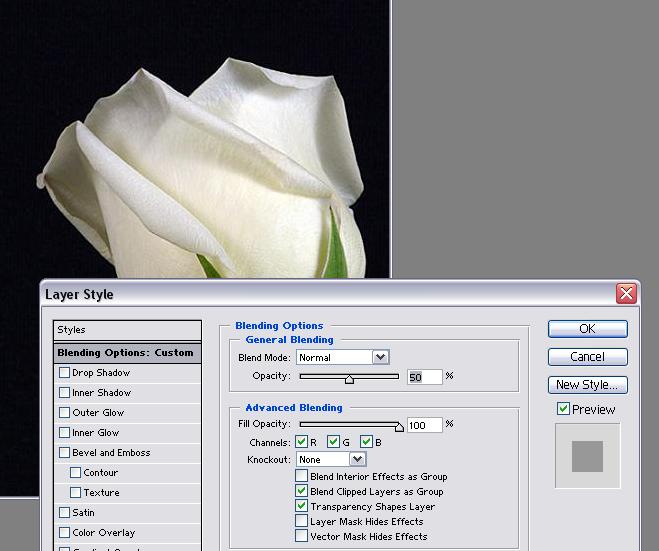The image size is (659, 551).
Task: Open the Knockout dropdown
Action: point(331,459)
